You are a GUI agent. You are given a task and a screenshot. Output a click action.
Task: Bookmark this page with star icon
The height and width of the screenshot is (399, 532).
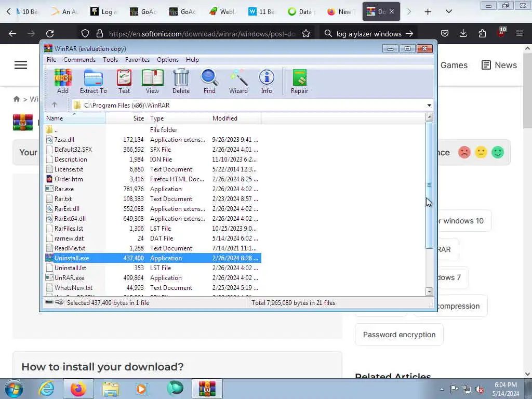click(x=306, y=34)
